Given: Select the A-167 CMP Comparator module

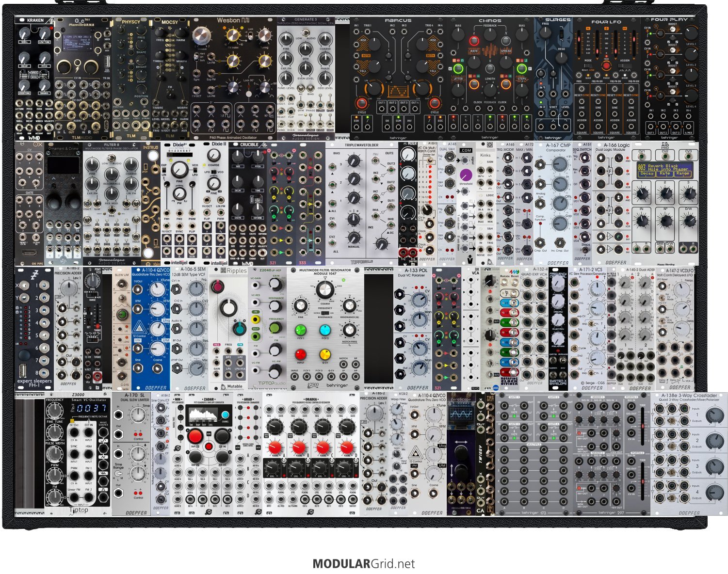Looking at the screenshot, I should tap(553, 203).
